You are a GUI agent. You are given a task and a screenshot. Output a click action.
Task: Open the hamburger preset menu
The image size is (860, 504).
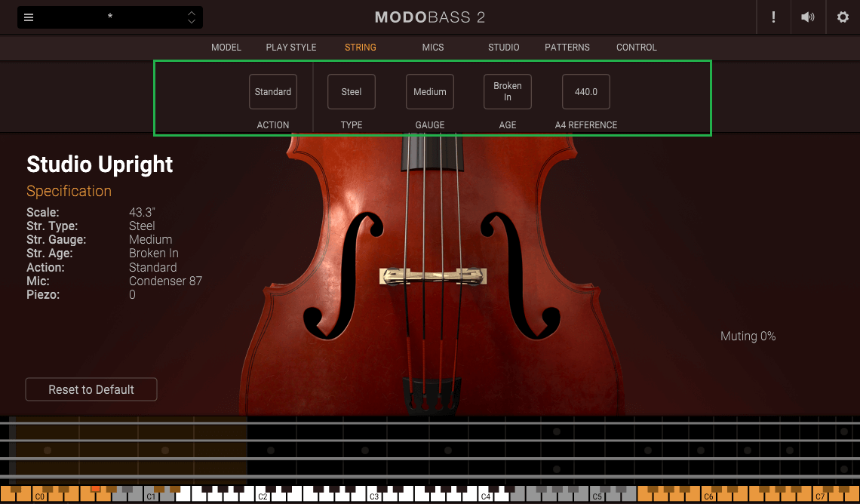coord(29,17)
